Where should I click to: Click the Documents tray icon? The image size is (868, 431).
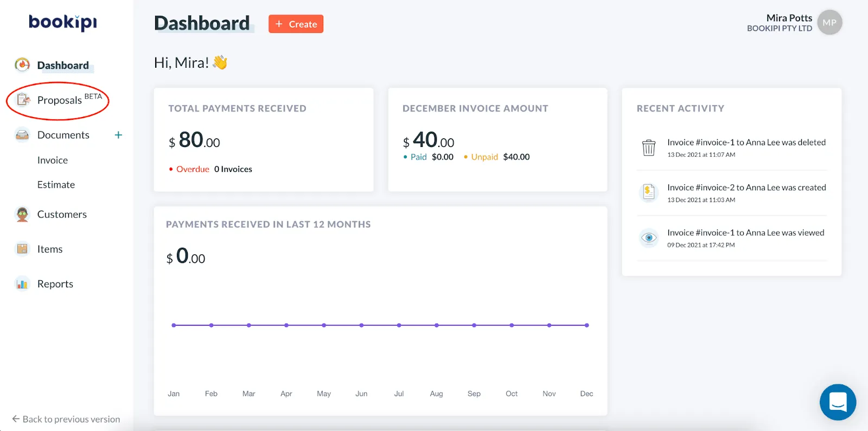(22, 135)
